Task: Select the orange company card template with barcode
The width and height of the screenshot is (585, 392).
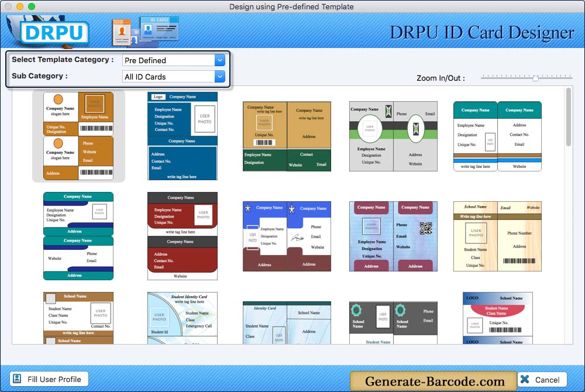Action: (78, 136)
